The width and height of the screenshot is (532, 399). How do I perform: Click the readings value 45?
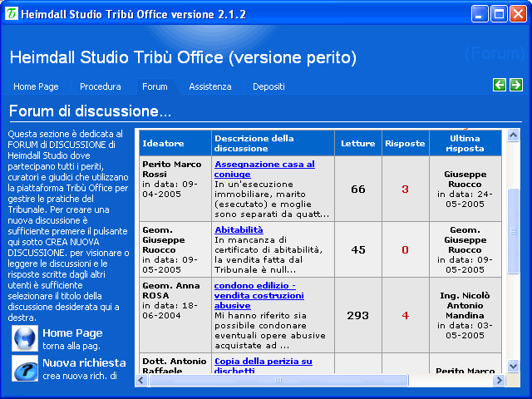click(358, 250)
